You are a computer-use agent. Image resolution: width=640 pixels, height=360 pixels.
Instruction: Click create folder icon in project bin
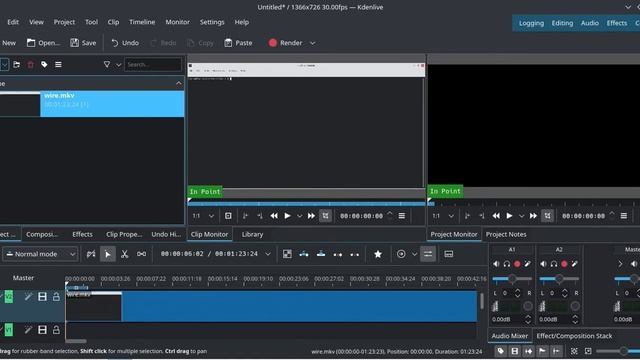tap(17, 64)
